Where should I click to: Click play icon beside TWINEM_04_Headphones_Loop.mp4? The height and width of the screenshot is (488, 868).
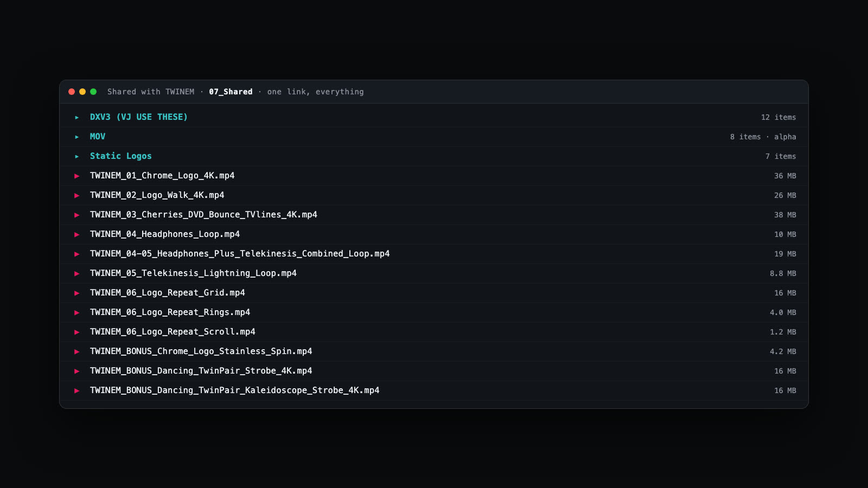77,234
